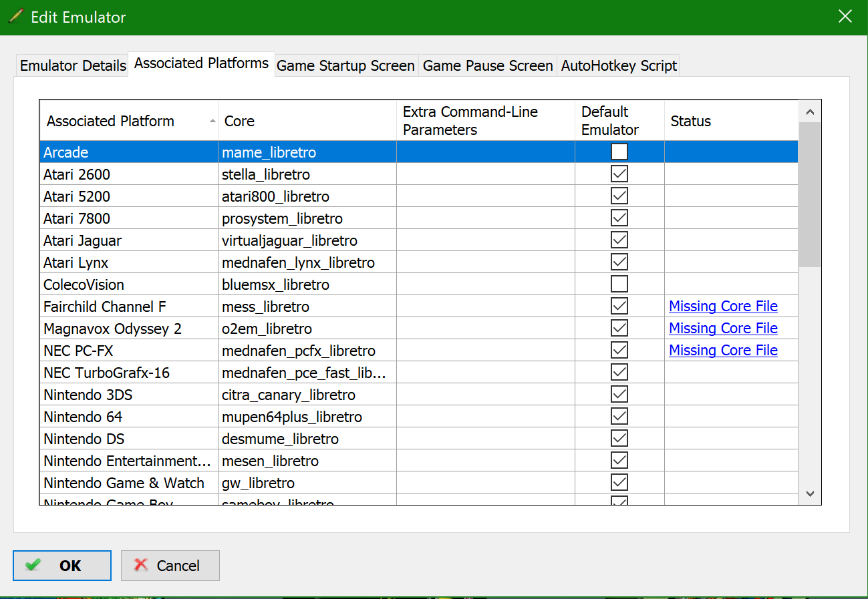The image size is (868, 599).
Task: Select the mednafen_pcfx_libretro core cell
Action: click(307, 351)
